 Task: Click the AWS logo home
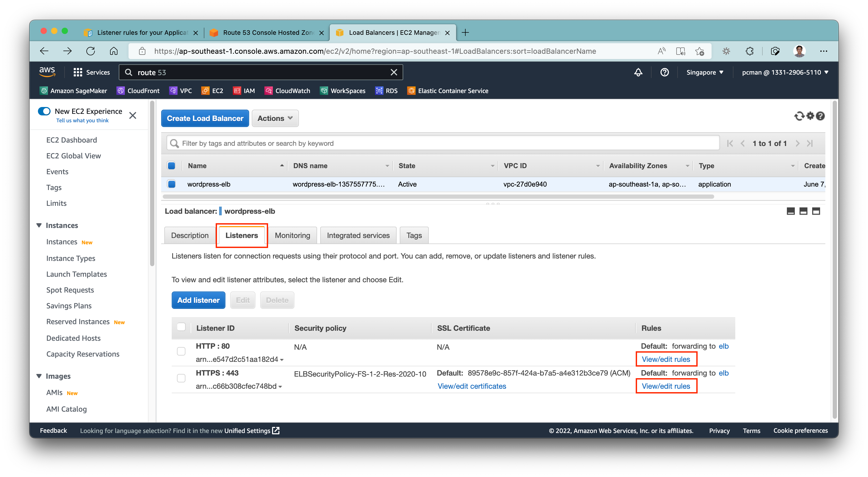pos(47,72)
